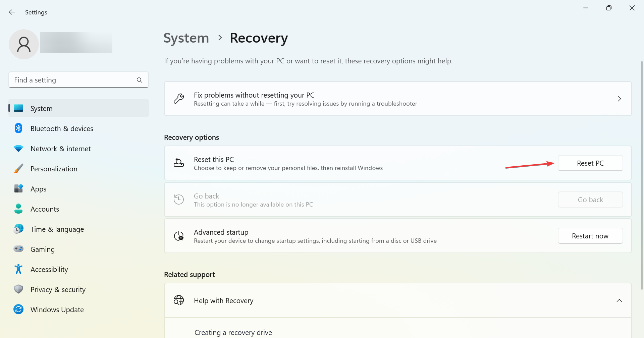Open Time & language settings
The width and height of the screenshot is (644, 338).
tap(57, 229)
